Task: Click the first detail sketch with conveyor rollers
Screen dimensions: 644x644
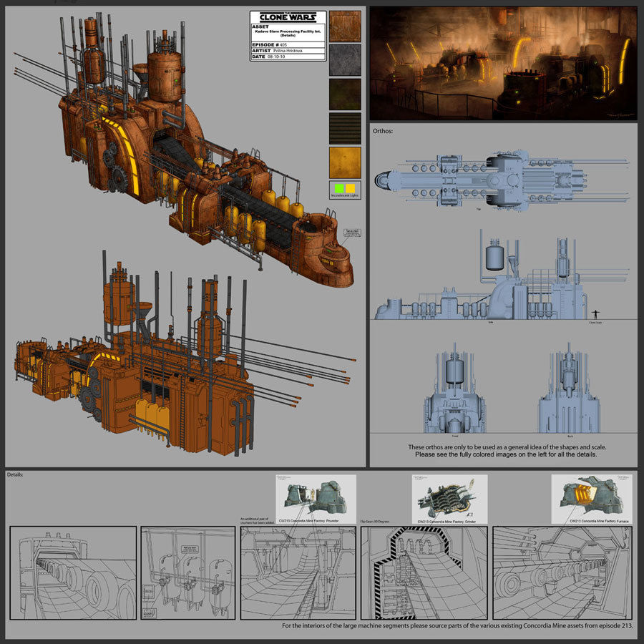Action: click(x=73, y=573)
